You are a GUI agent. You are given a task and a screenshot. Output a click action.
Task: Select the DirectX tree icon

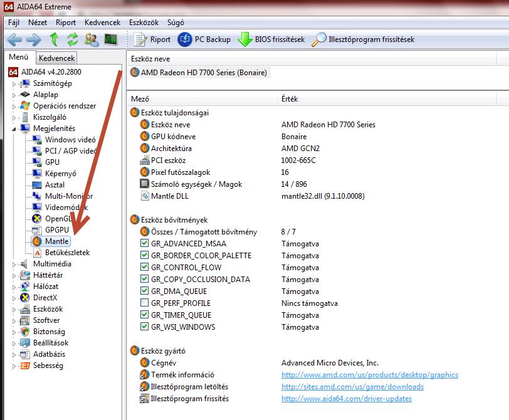tap(24, 298)
